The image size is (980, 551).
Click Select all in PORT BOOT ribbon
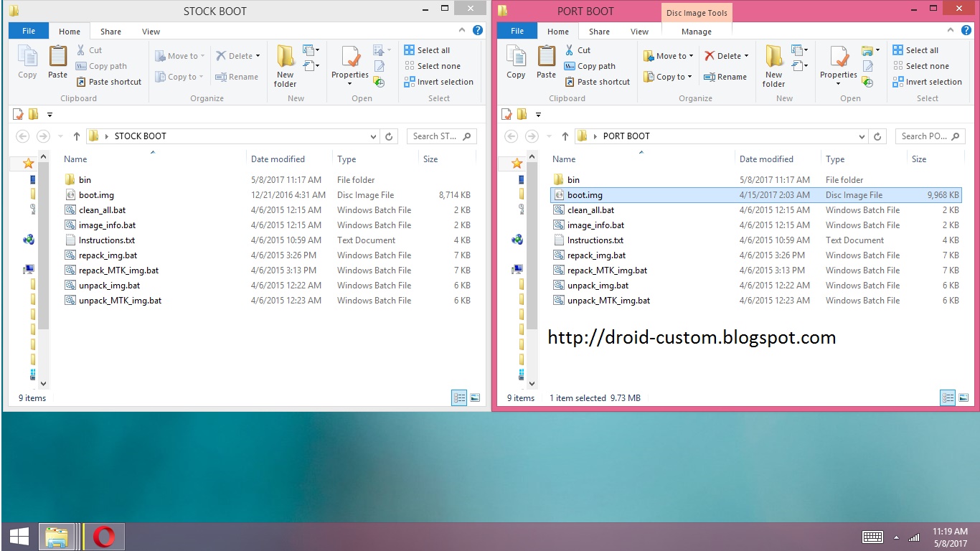[915, 50]
